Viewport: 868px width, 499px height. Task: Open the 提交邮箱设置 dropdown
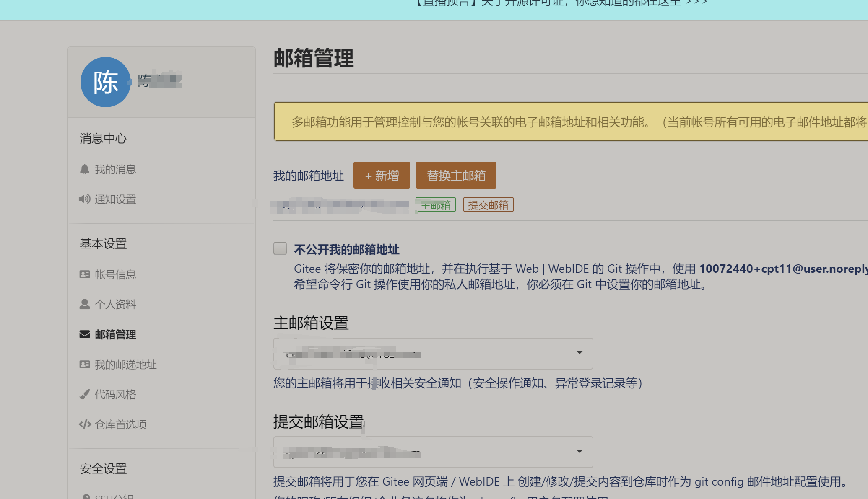pos(433,452)
